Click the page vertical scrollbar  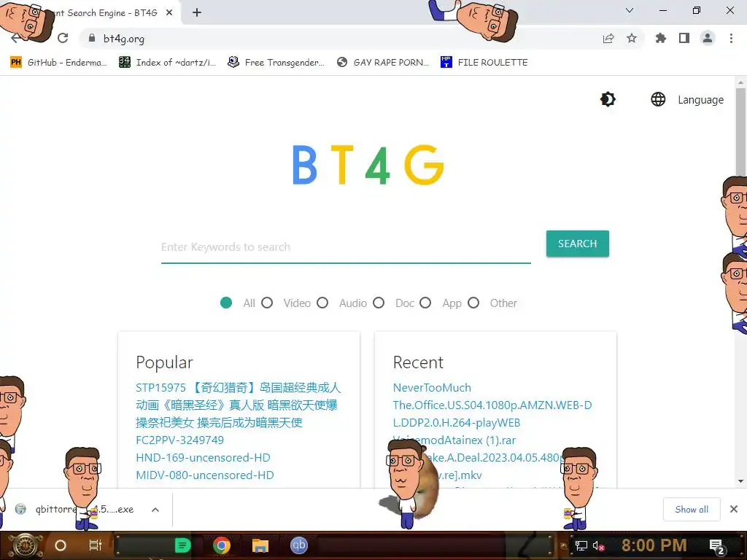point(740,133)
